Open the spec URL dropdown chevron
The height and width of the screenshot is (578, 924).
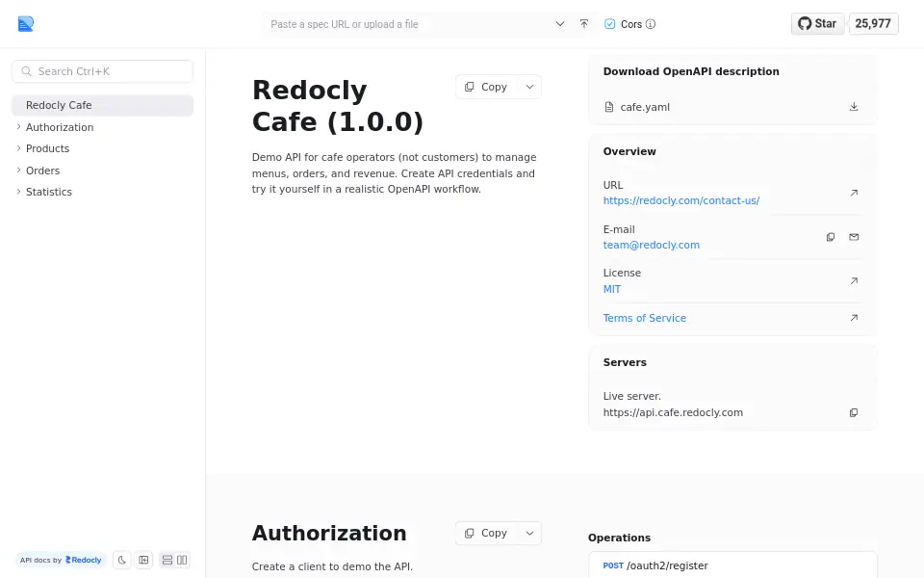[x=560, y=23]
